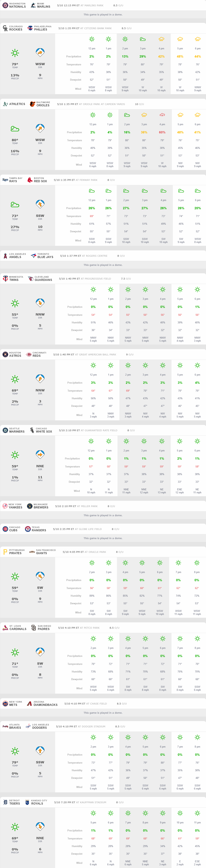Click the Washington Nationals team logo

[5, 5]
